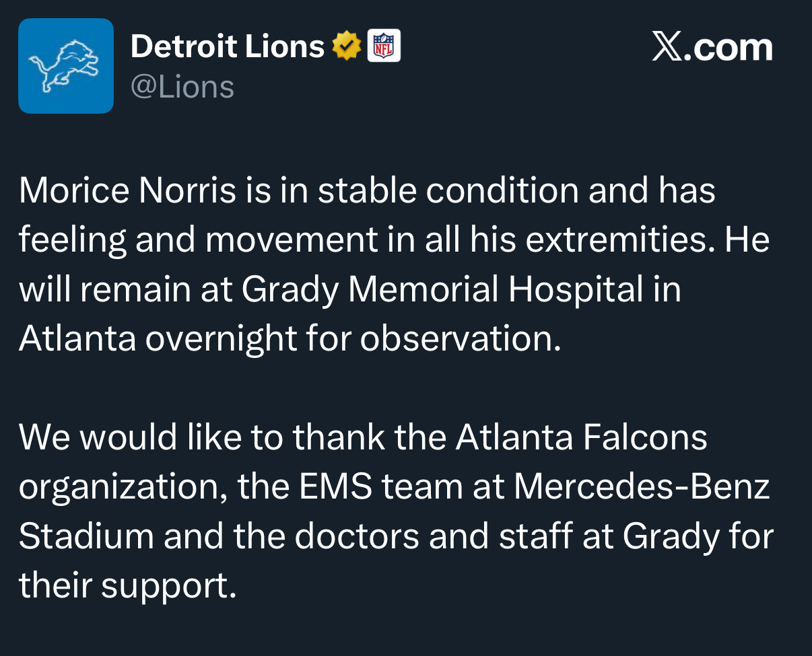Click the words "stable condition"
Viewport: 812px width, 656px height.
tap(448, 190)
